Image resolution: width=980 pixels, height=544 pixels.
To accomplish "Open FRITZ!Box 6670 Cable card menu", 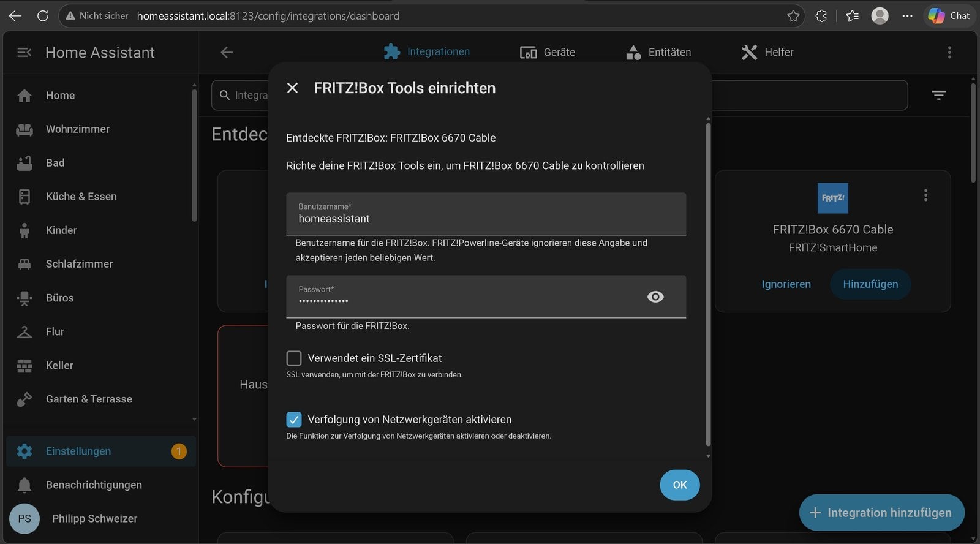I will tap(925, 195).
